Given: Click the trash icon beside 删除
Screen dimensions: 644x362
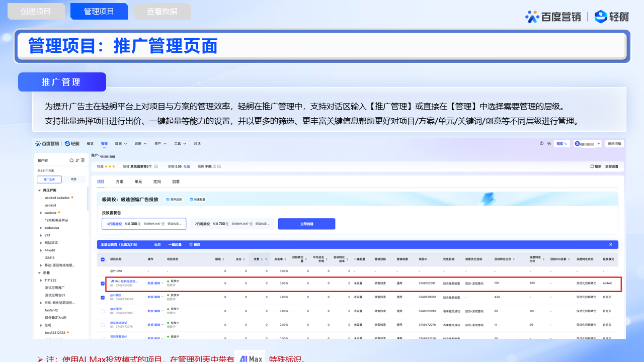Looking at the screenshot, I should pos(191,244).
